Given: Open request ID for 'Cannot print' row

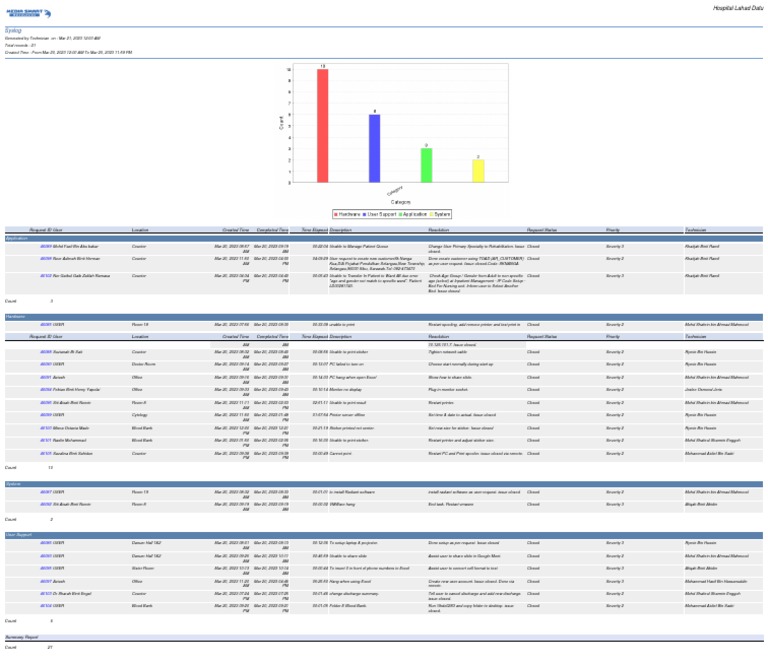Looking at the screenshot, I should 46,451.
